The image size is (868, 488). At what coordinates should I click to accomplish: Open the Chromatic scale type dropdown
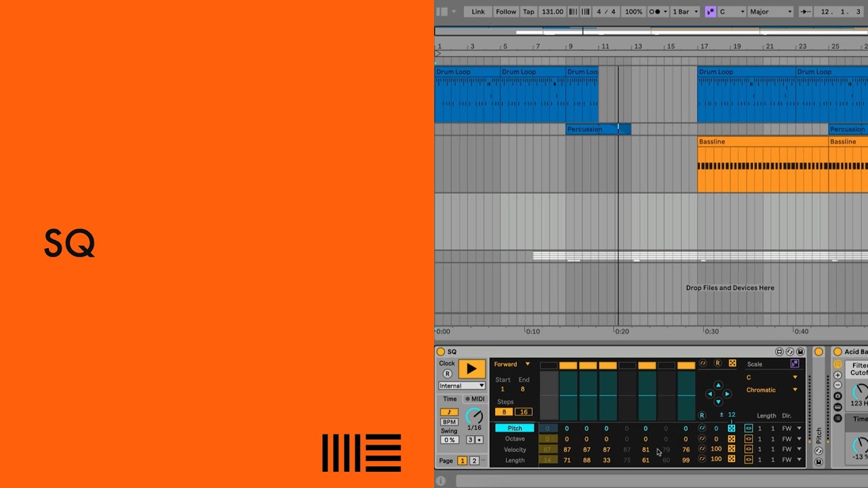(x=772, y=390)
